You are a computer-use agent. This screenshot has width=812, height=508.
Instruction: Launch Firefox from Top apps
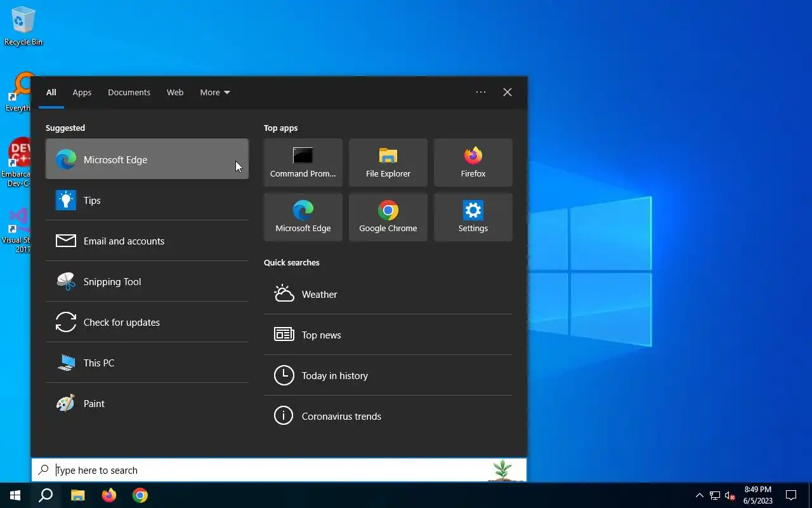coord(473,163)
